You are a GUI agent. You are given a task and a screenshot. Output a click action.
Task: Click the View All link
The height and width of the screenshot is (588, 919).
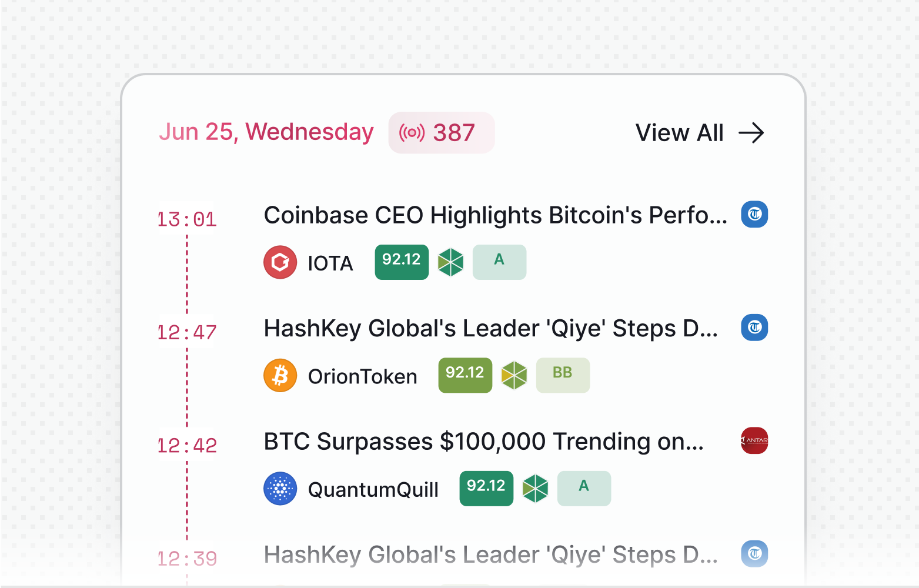click(x=679, y=133)
